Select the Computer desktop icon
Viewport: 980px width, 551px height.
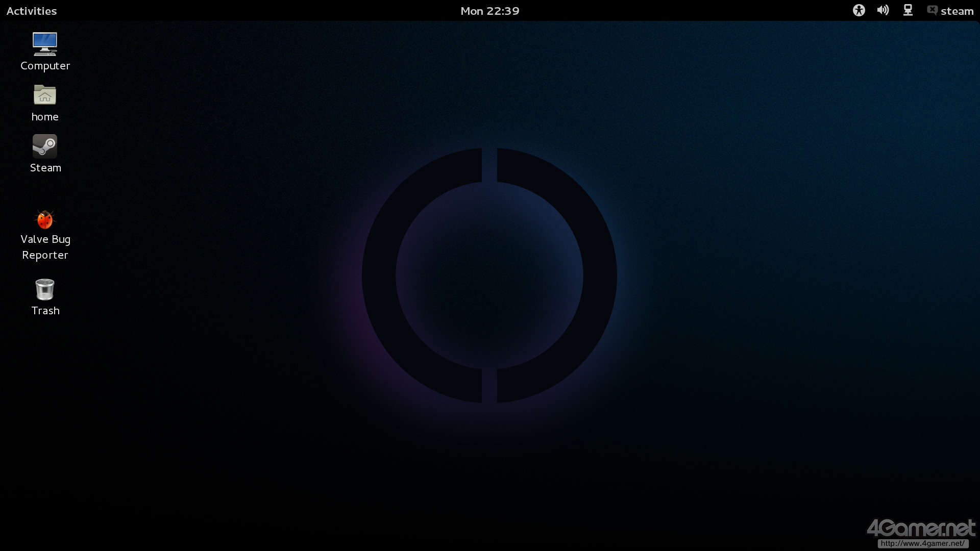coord(45,44)
